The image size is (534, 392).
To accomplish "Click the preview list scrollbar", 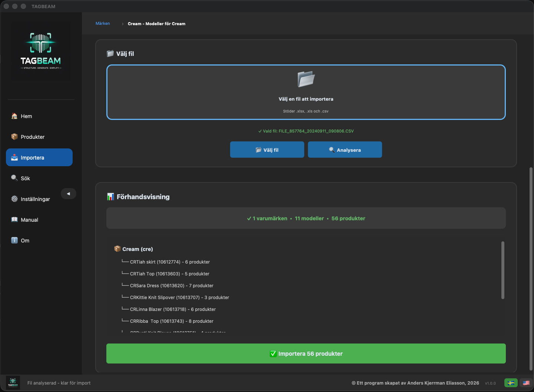I will 503,270.
